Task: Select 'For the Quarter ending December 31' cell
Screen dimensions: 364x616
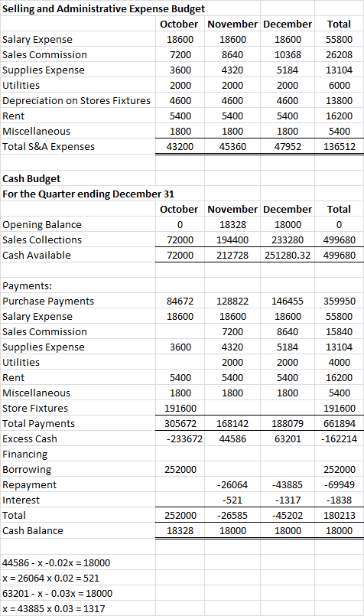Action: 89,194
